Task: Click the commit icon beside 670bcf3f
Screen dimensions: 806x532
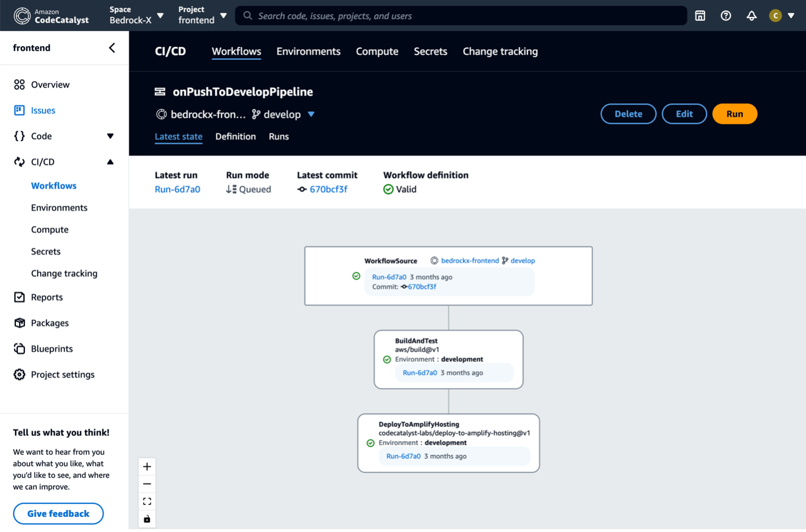Action: click(x=302, y=189)
